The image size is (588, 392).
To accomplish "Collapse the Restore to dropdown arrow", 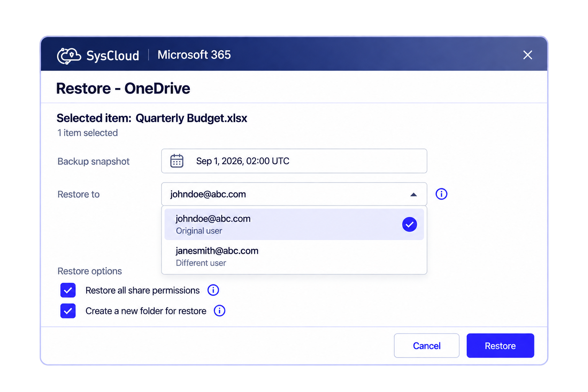I will pos(413,194).
